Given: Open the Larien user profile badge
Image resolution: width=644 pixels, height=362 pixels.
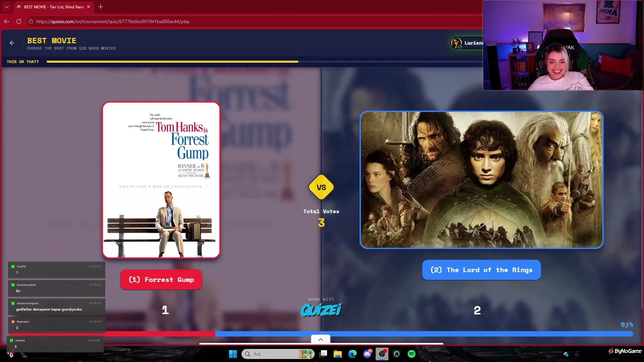Looking at the screenshot, I should point(467,43).
